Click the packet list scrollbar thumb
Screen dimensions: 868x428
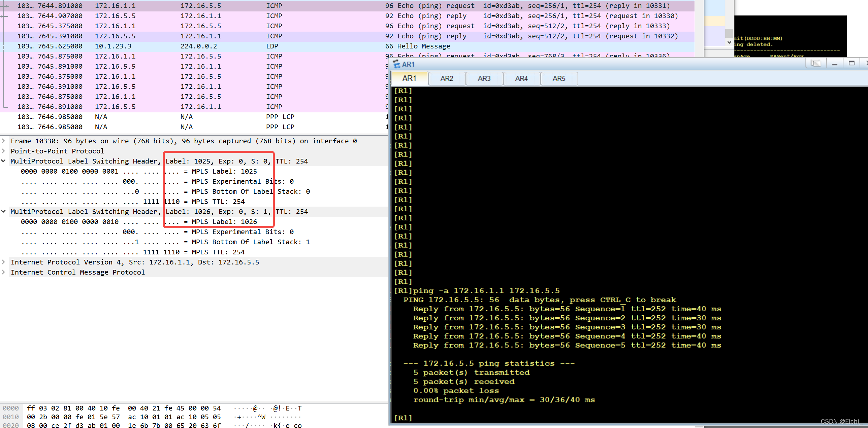tap(729, 33)
